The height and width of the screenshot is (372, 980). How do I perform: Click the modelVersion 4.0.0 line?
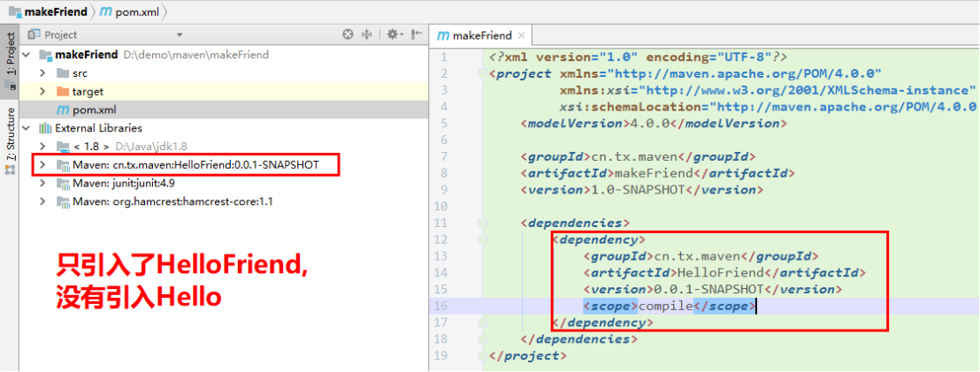tap(653, 123)
